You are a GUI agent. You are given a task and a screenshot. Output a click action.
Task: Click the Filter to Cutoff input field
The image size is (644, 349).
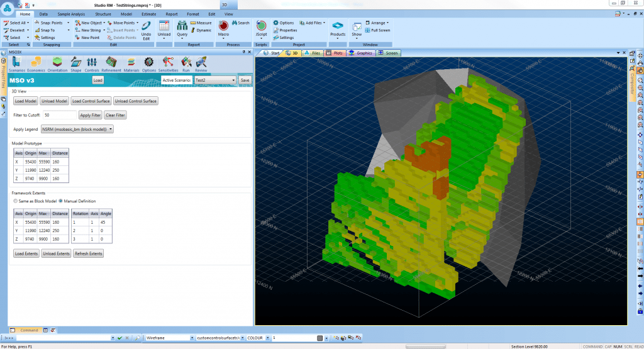pos(59,115)
